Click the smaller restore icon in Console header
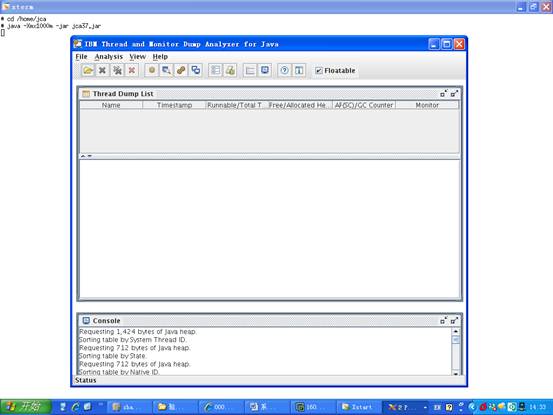 point(443,321)
